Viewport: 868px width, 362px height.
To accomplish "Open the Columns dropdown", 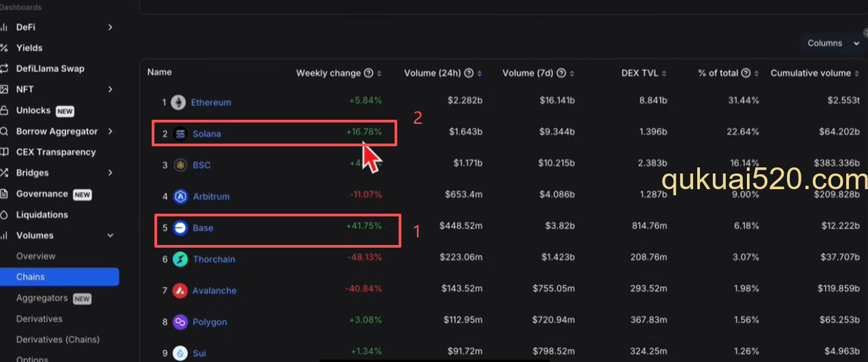I will 833,43.
